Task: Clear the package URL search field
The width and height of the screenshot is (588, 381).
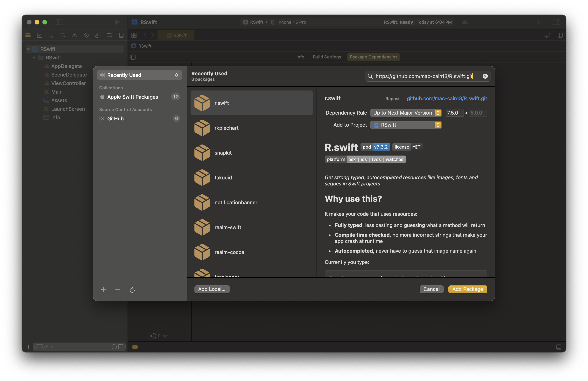Action: coord(485,76)
